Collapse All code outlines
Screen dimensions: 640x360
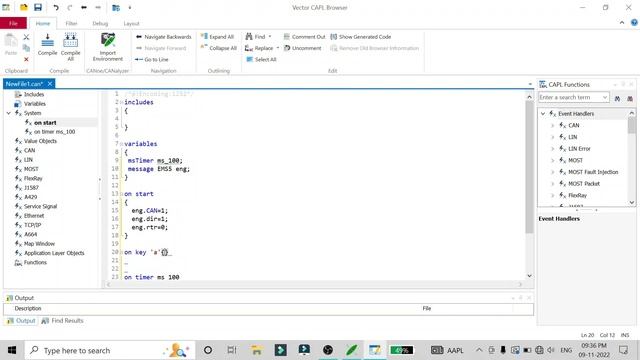[x=218, y=48]
